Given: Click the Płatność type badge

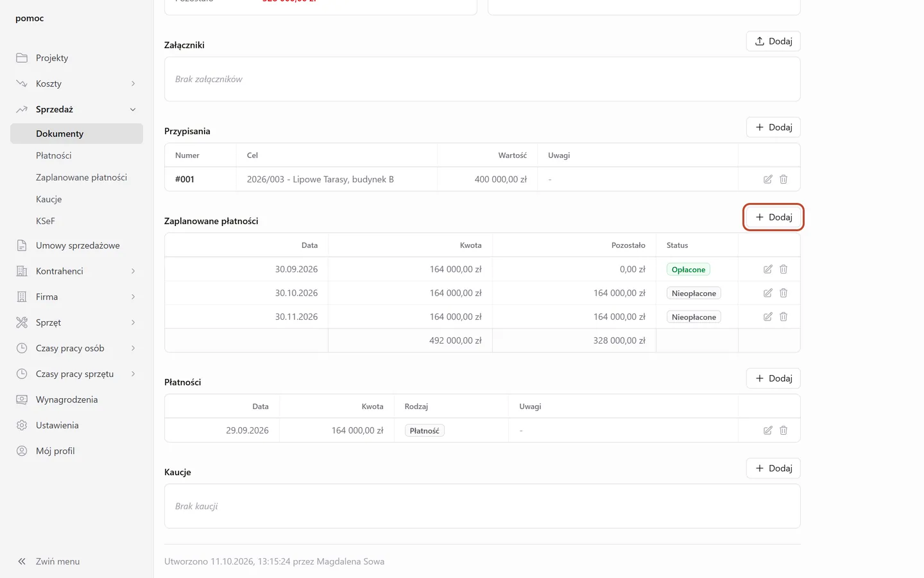Looking at the screenshot, I should (x=425, y=431).
